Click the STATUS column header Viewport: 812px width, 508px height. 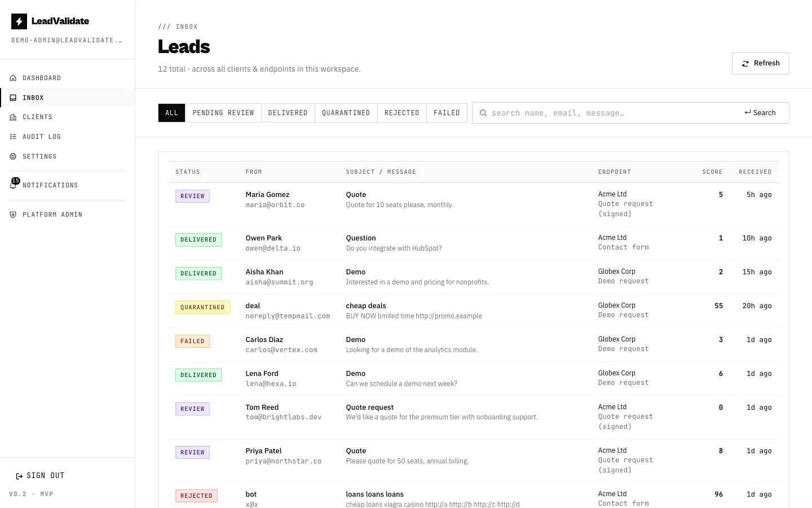[x=188, y=172]
